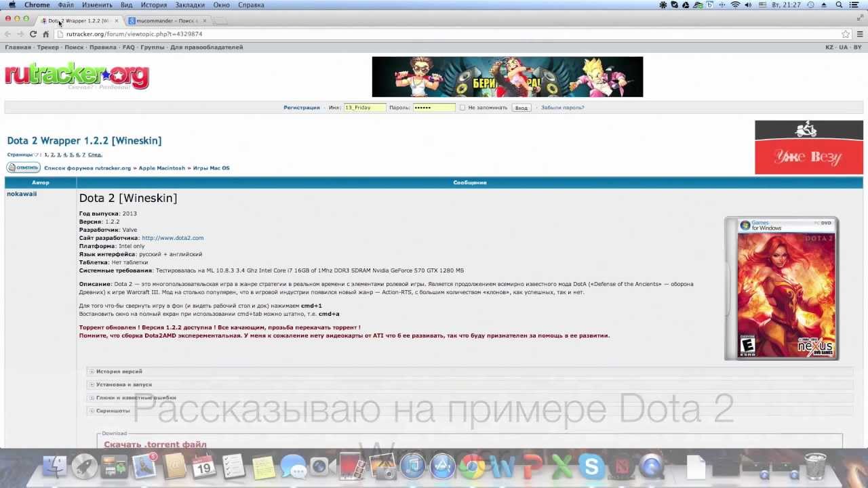
Task: Click 'Скачать .torrent файл' link
Action: point(155,444)
